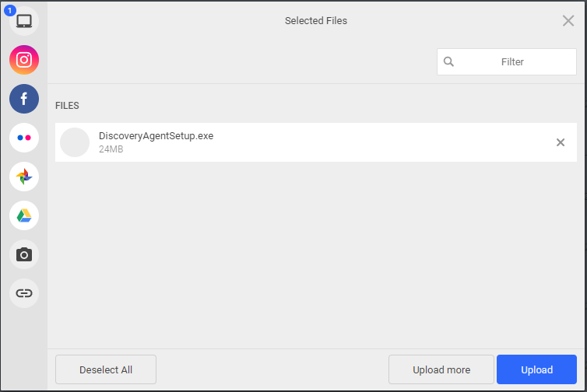Select the DiscoveryAgentSetup.exe file name
587x392 pixels.
point(156,136)
